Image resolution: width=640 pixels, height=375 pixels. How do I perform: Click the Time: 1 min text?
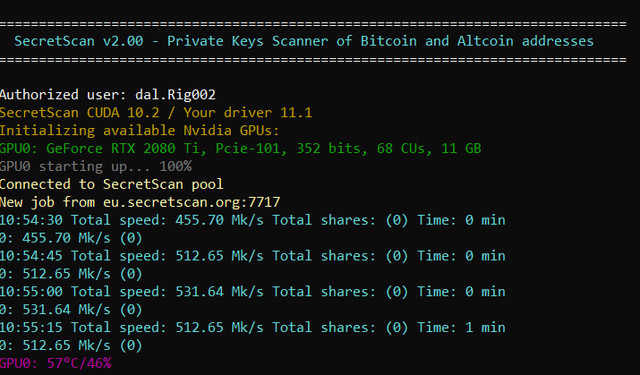[461, 328]
